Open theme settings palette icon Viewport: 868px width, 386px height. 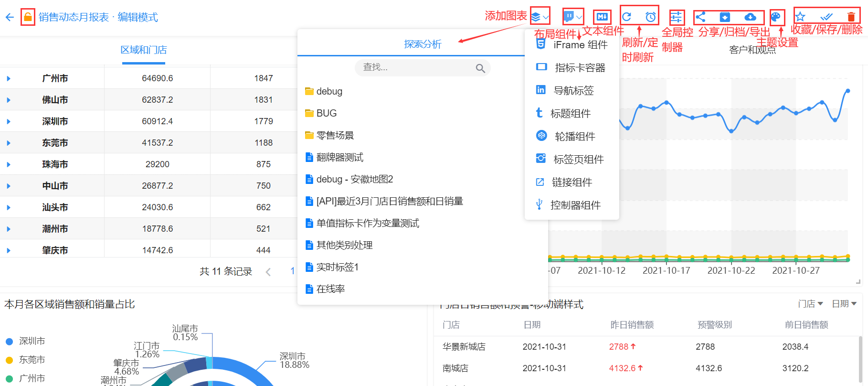tap(776, 17)
